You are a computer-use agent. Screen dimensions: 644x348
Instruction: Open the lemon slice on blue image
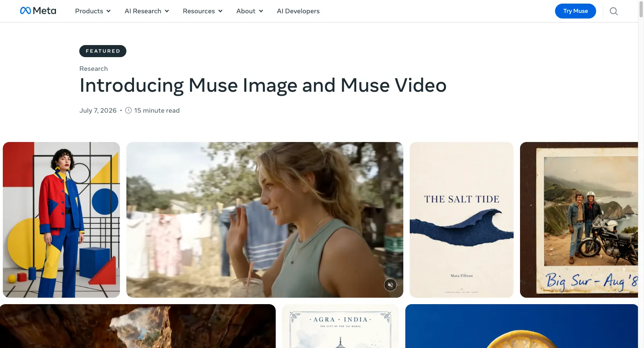tap(522, 326)
